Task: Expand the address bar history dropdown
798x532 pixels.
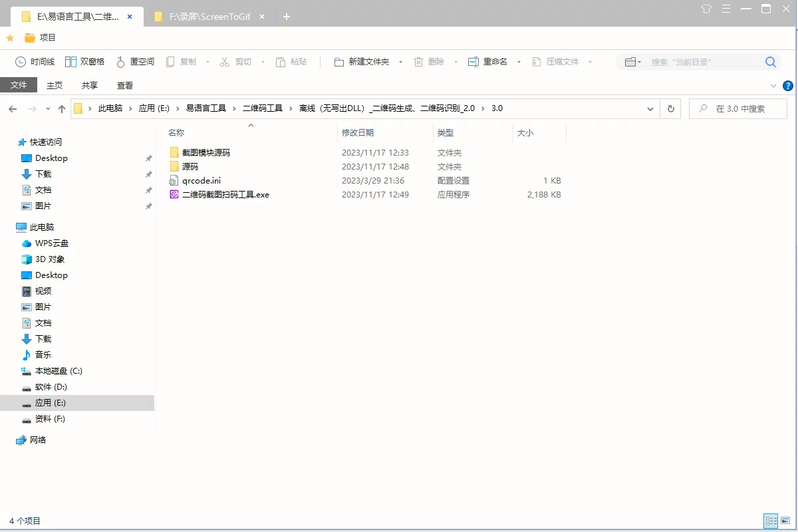Action: 650,108
